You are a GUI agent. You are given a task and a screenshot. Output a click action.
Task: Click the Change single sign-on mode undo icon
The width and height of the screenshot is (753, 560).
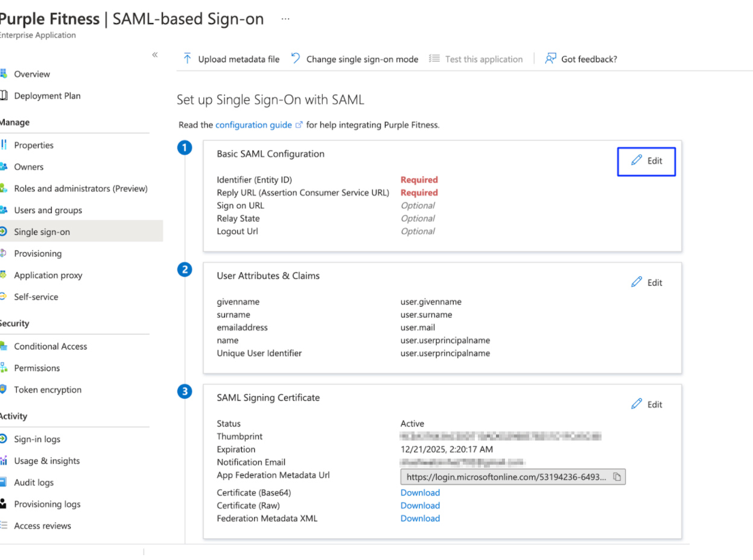click(296, 59)
